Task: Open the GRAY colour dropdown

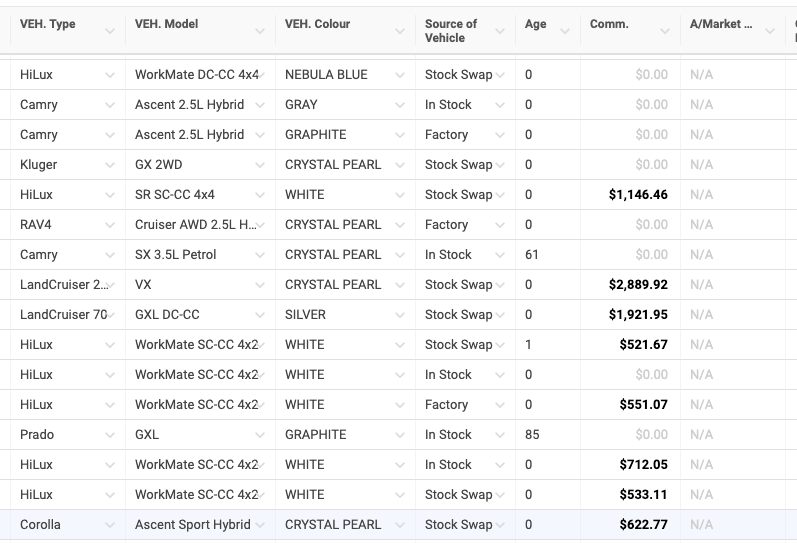Action: 400,105
